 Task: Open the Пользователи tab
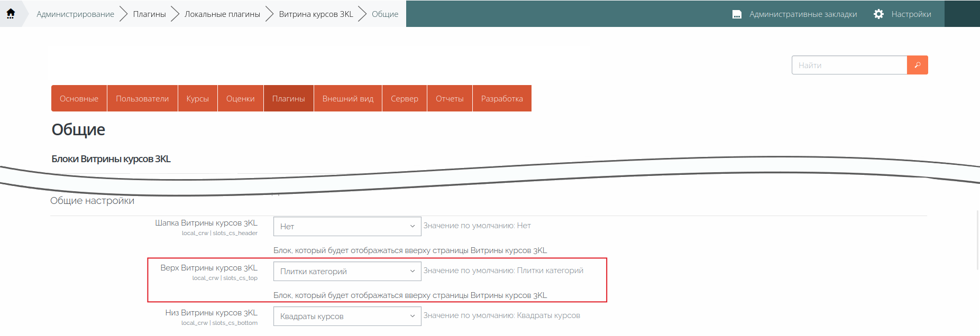(x=142, y=99)
